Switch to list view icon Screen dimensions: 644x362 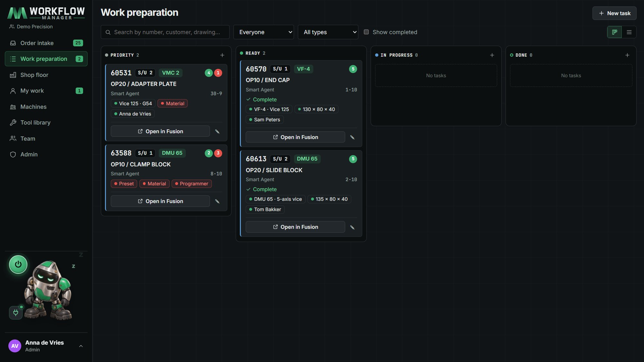point(629,32)
